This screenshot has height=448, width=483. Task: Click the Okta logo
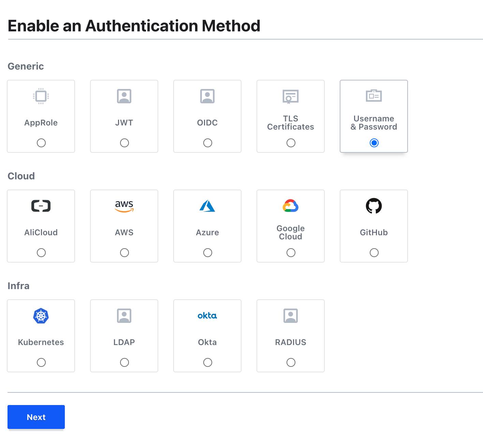pyautogui.click(x=207, y=316)
